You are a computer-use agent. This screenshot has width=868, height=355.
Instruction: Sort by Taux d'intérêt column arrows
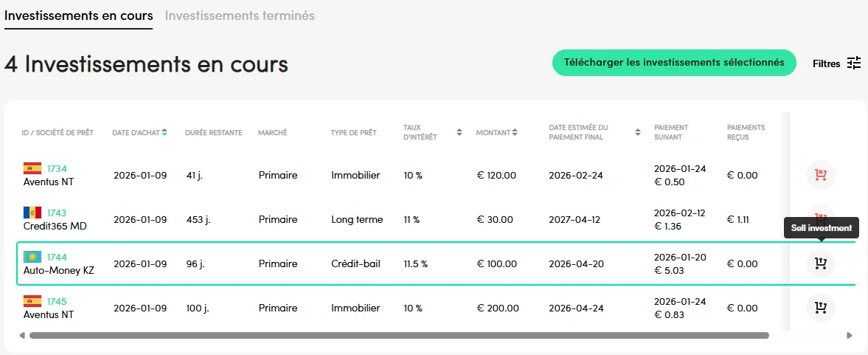[x=459, y=133]
